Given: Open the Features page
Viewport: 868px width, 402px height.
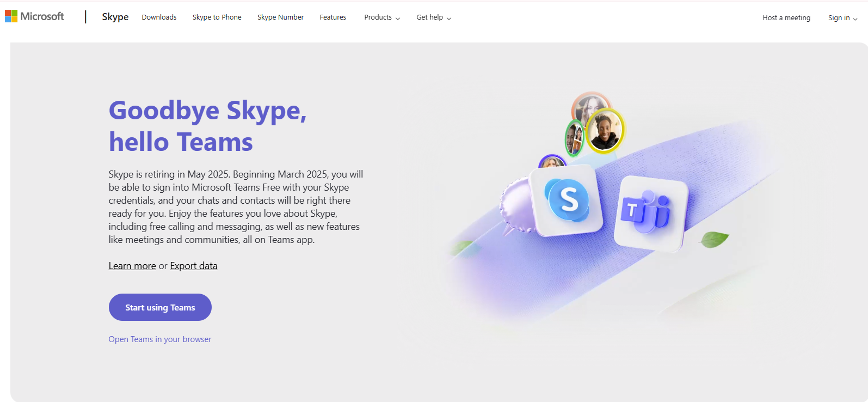Looking at the screenshot, I should [x=333, y=17].
